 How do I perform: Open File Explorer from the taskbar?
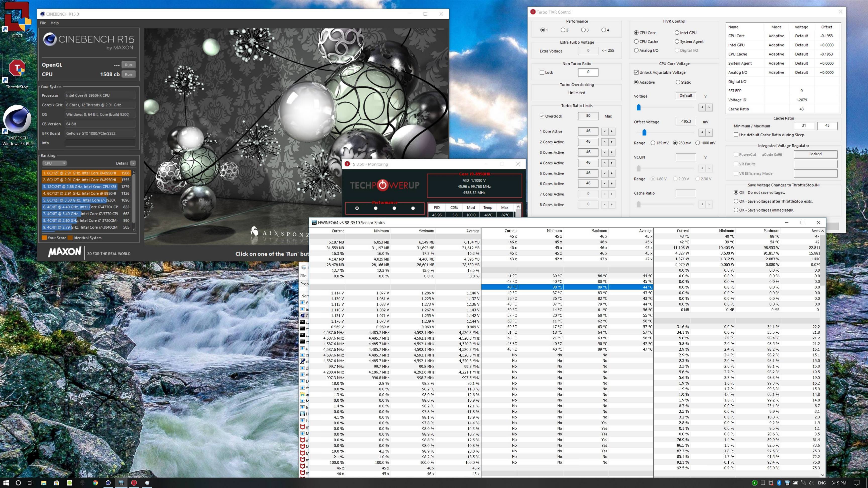[44, 483]
